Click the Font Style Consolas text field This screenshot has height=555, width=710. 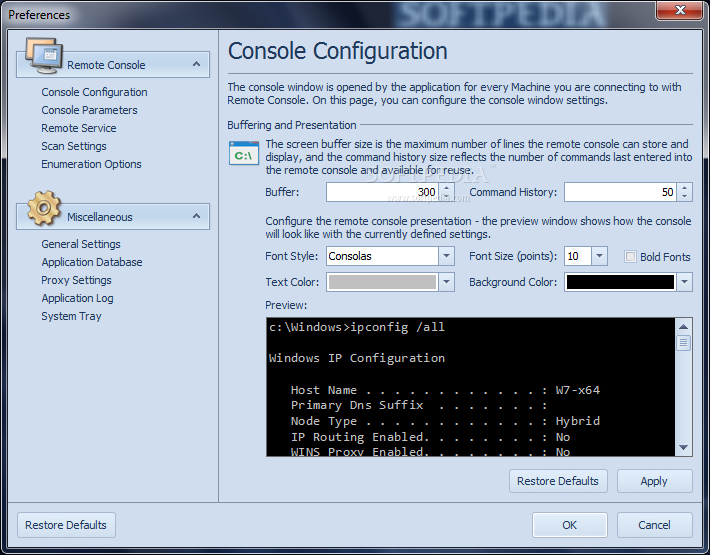click(x=382, y=256)
